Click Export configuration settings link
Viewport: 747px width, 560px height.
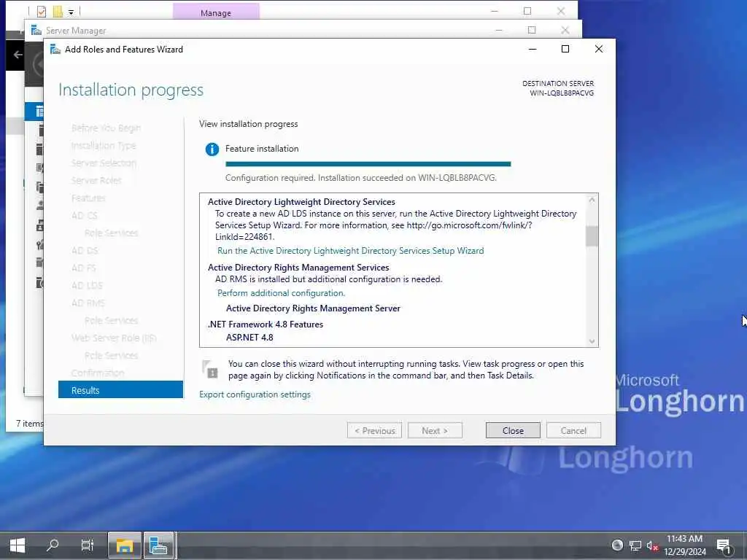255,394
